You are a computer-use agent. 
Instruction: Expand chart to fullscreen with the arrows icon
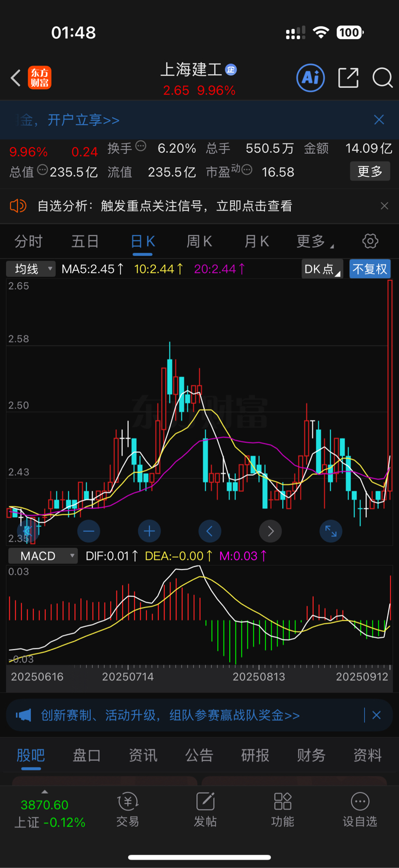[x=331, y=531]
